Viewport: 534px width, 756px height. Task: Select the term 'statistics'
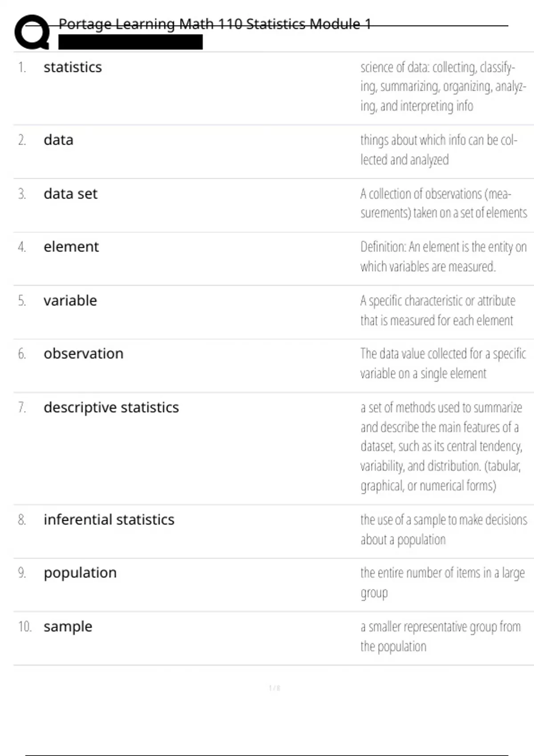tap(73, 67)
